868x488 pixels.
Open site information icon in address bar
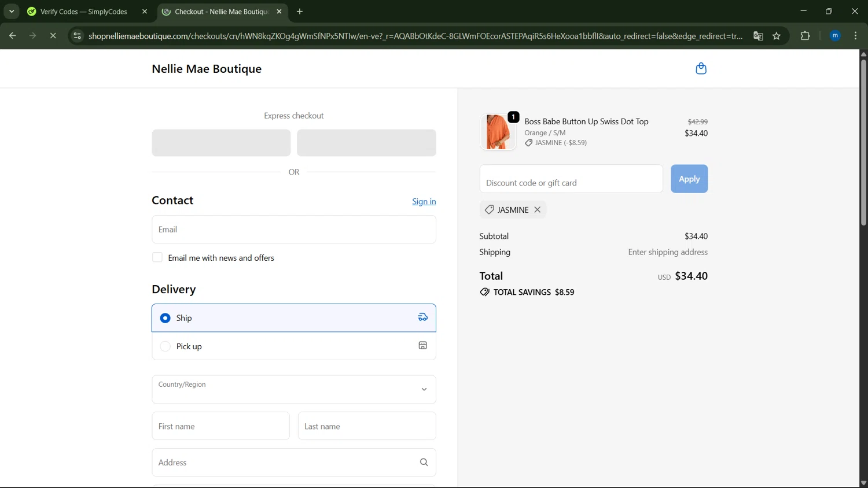click(77, 36)
